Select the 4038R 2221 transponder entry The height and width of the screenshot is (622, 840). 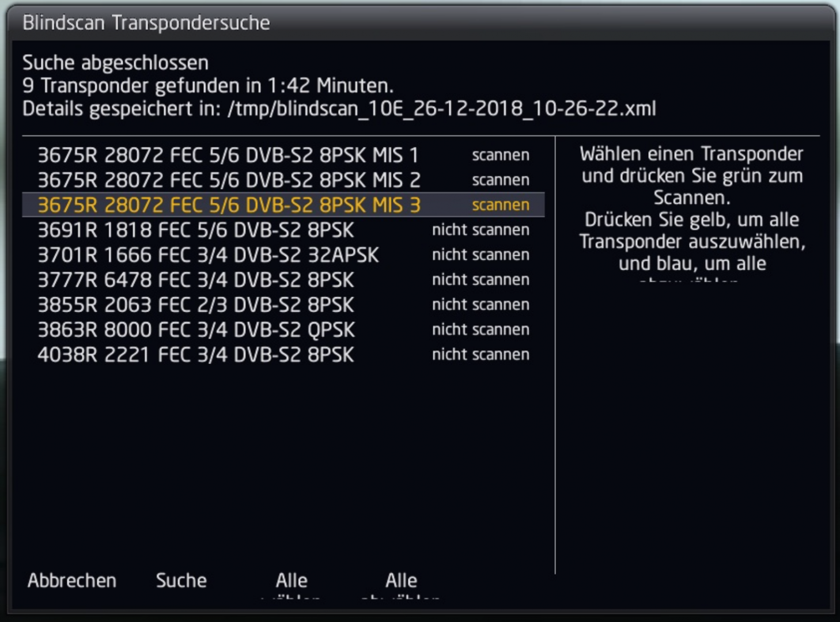point(196,354)
